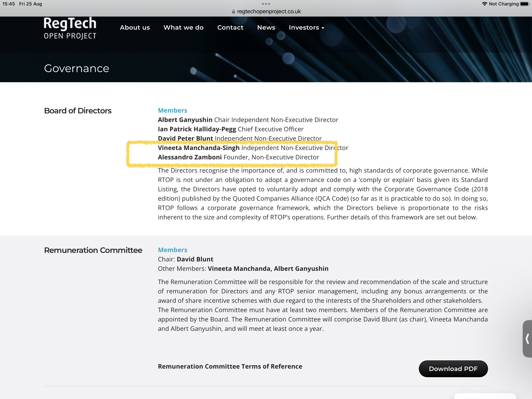This screenshot has width=532, height=399.
Task: Click 'Chair: David Blunt' line
Action: (185, 259)
